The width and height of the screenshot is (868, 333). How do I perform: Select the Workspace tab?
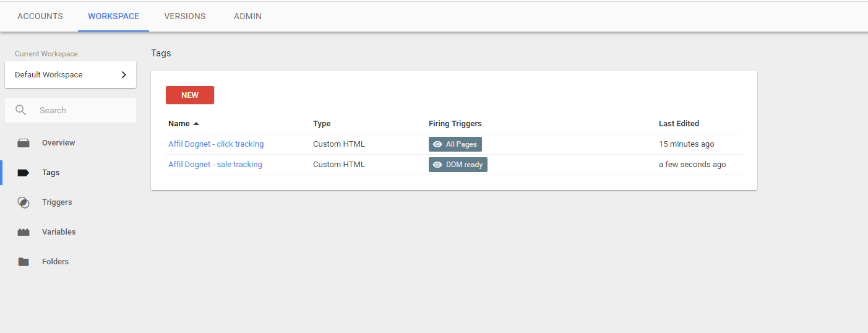[x=113, y=16]
